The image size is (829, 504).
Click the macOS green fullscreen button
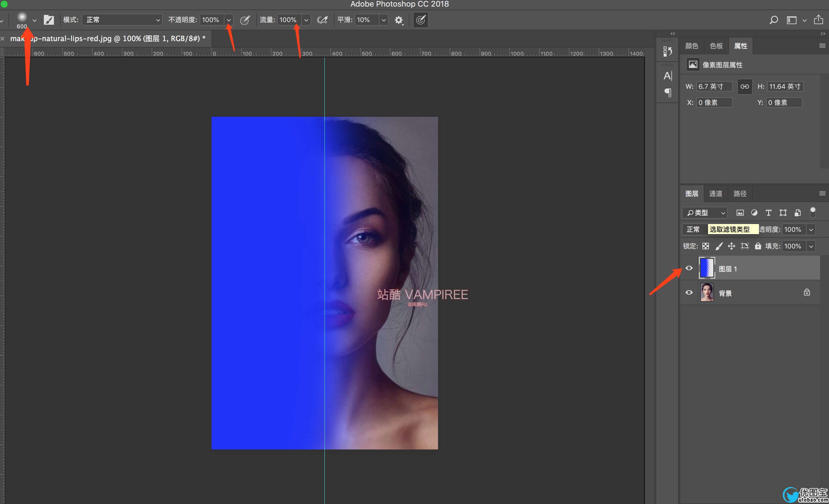pos(4,4)
